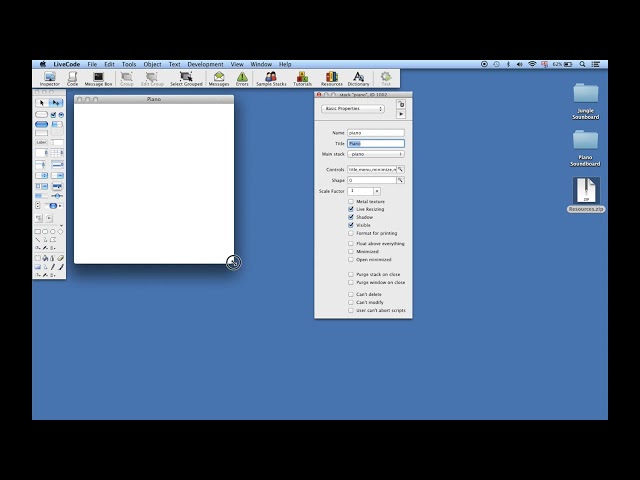Click the Wi-Fi status icon
This screenshot has width=640, height=480.
pos(532,64)
